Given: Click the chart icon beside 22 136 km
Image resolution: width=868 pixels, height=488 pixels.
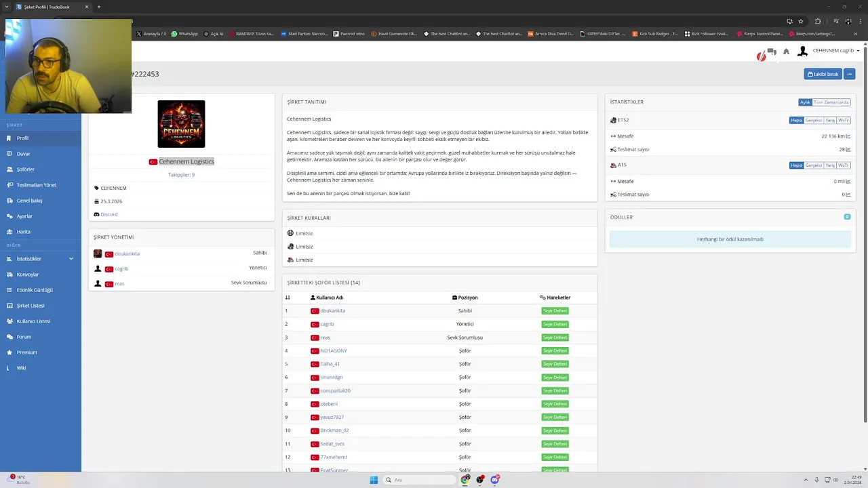Looking at the screenshot, I should pyautogui.click(x=848, y=136).
